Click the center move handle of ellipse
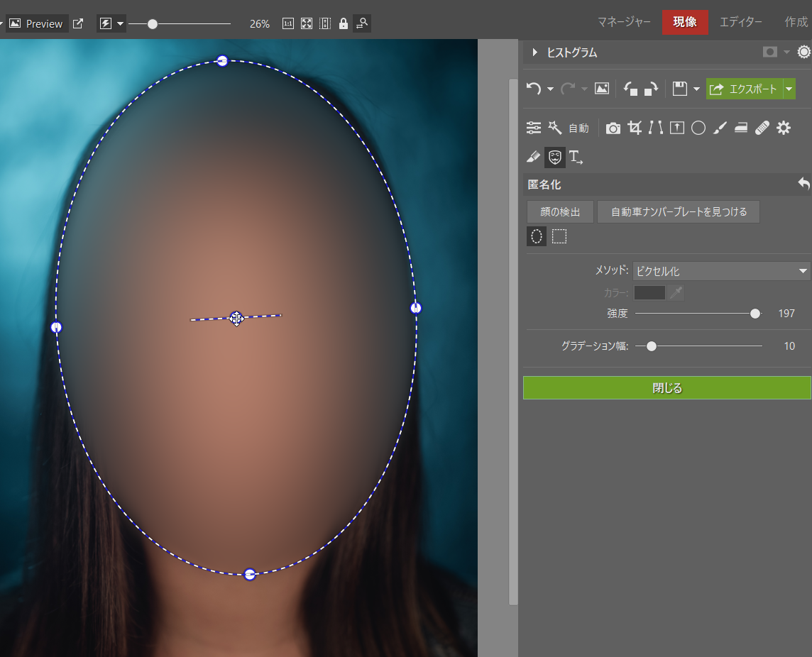Image resolution: width=812 pixels, height=657 pixels. click(x=236, y=318)
